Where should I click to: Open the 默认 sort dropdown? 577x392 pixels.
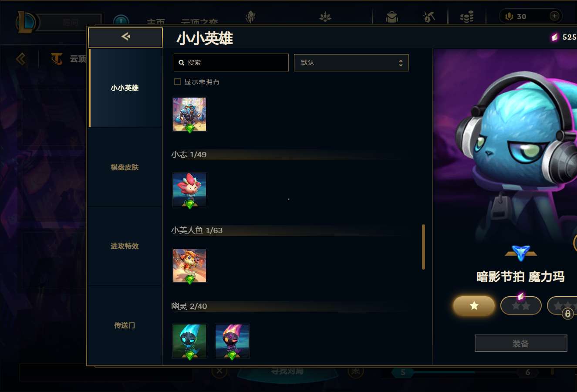[x=351, y=63]
